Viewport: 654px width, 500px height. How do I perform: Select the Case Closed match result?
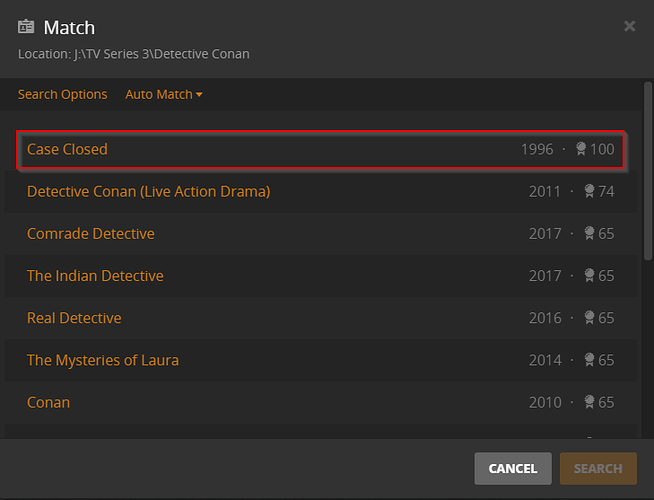point(67,149)
